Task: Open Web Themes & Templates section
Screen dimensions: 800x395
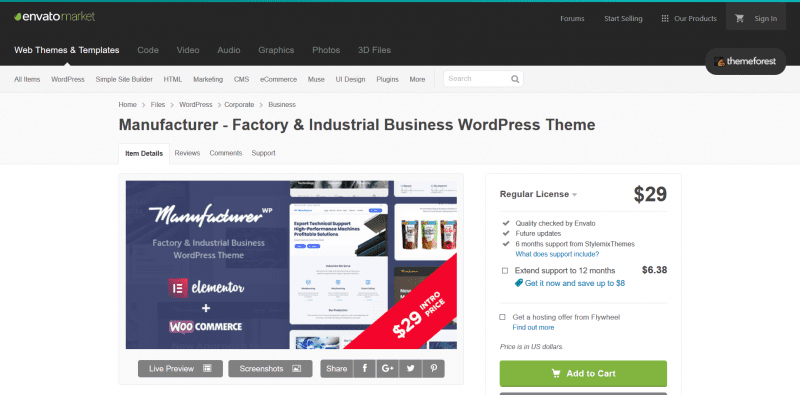Action: coord(67,50)
